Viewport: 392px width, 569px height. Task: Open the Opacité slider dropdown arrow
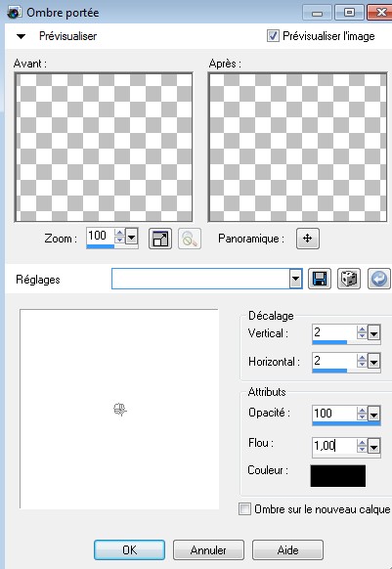click(374, 414)
